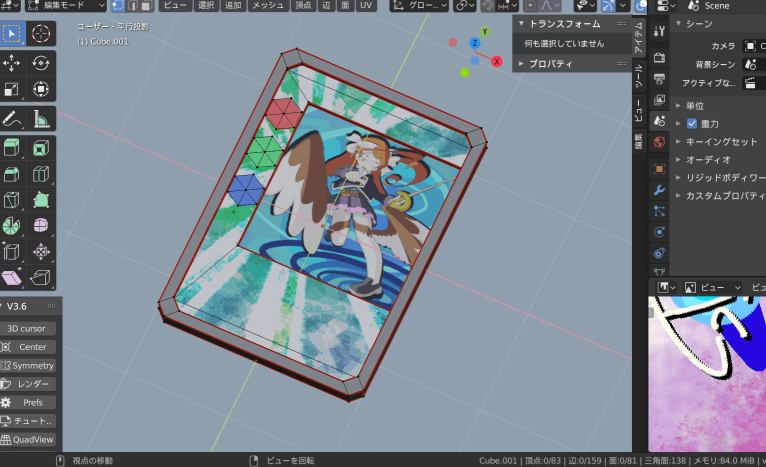The width and height of the screenshot is (766, 467).
Task: Open the メッシュ menu
Action: [268, 6]
